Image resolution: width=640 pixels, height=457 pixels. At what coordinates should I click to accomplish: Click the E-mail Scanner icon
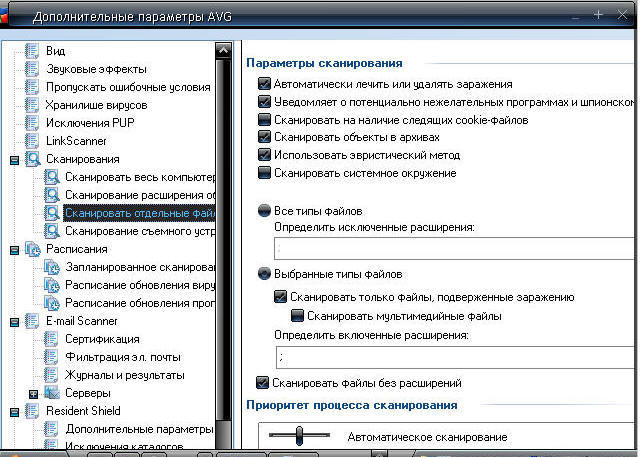point(32,321)
